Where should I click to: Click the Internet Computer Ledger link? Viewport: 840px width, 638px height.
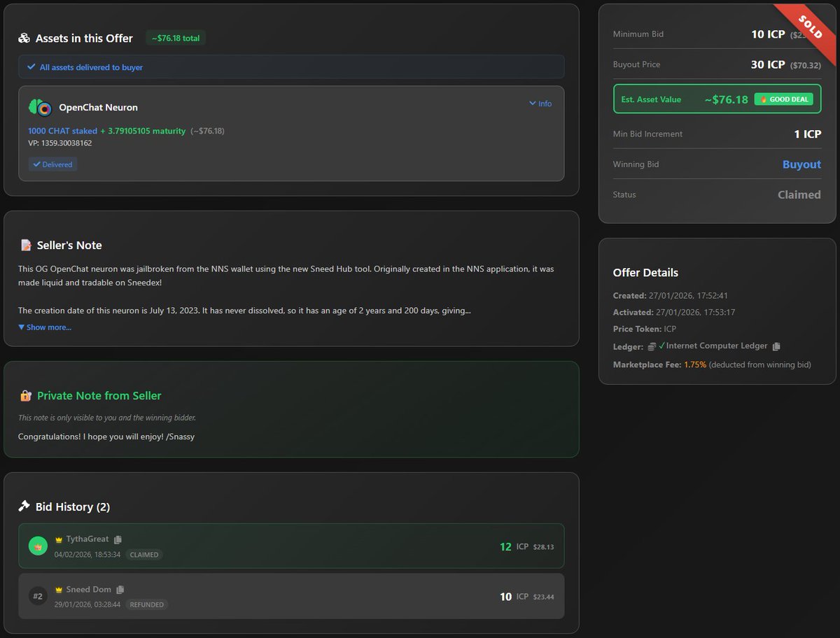(x=717, y=346)
